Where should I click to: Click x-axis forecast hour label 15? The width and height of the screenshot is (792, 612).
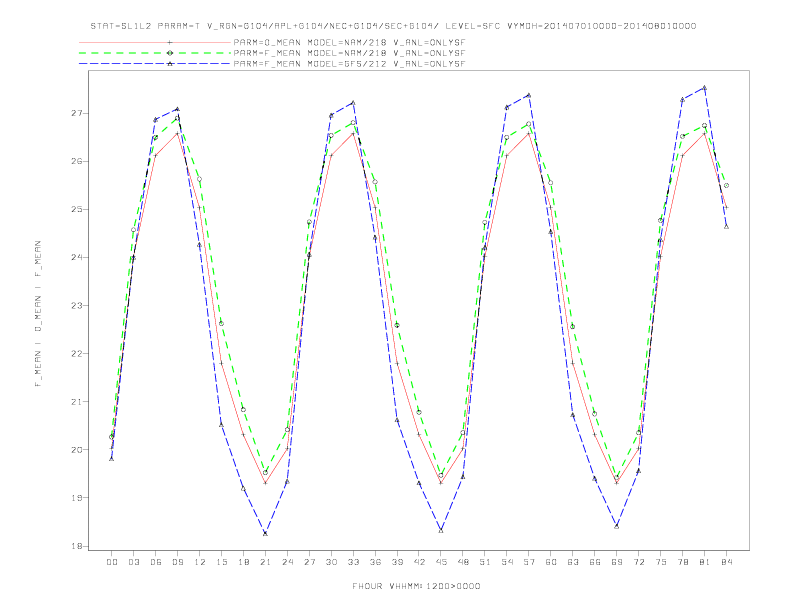point(222,562)
